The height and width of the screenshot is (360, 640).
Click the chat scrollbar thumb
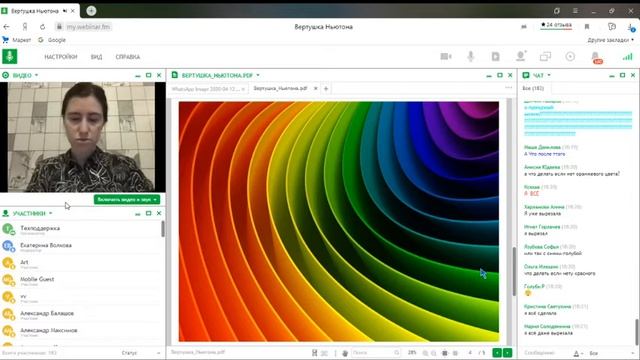(x=637, y=332)
